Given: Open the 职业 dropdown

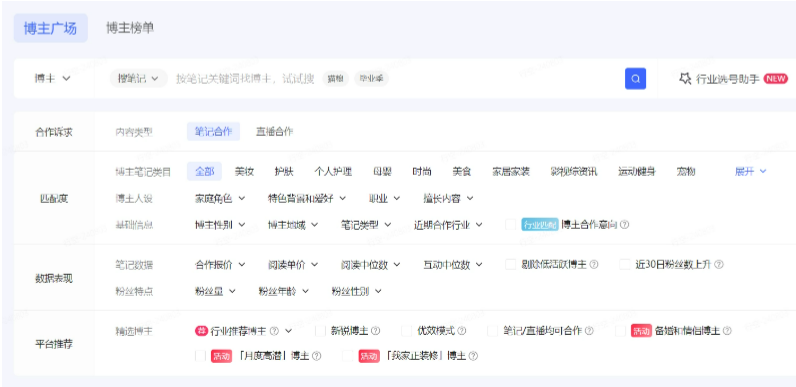Looking at the screenshot, I should pyautogui.click(x=384, y=199).
